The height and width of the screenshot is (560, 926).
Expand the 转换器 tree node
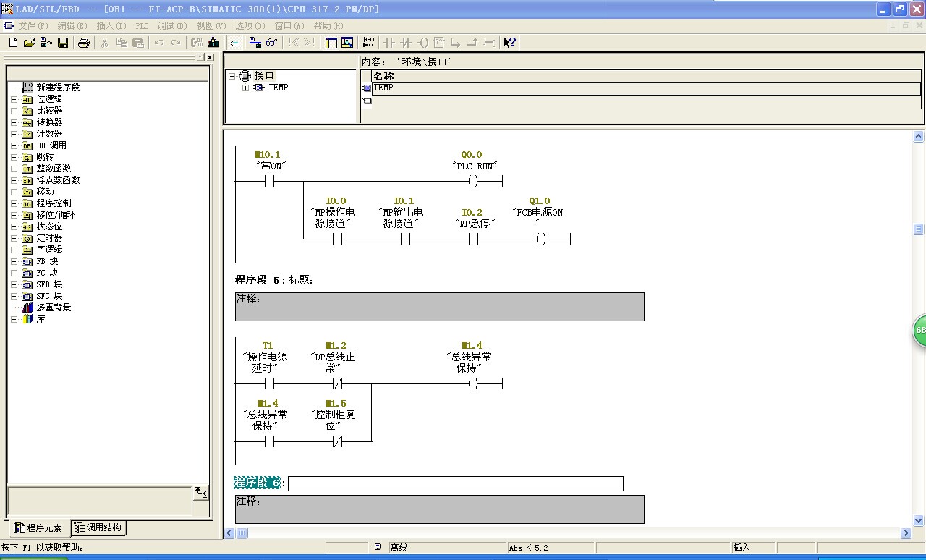(14, 122)
